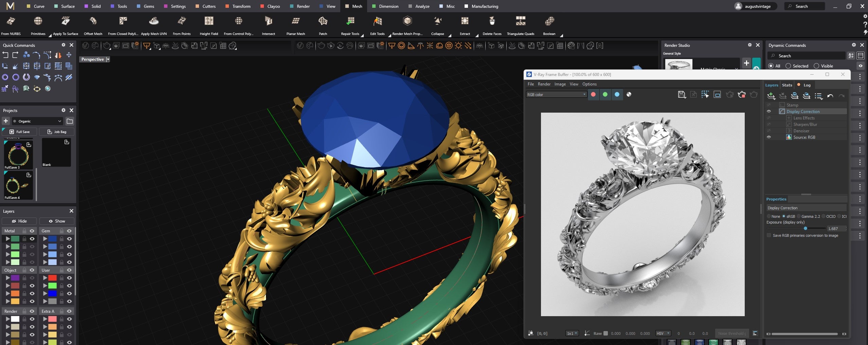868x345 pixels.
Task: Open the Perspective viewport dropdown
Action: coord(107,59)
